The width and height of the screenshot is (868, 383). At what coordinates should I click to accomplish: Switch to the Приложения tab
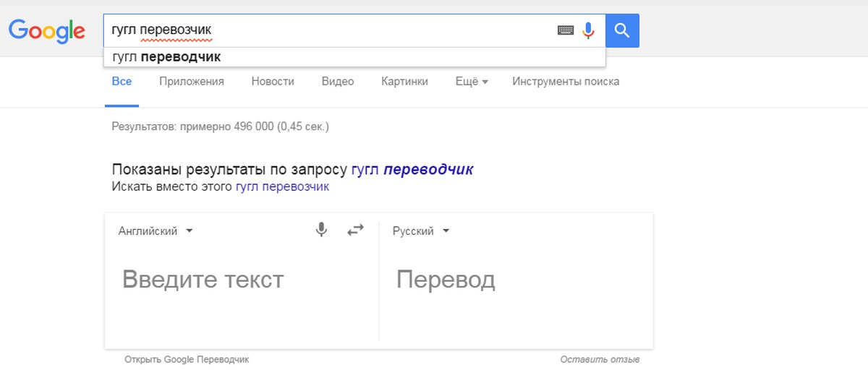point(192,82)
